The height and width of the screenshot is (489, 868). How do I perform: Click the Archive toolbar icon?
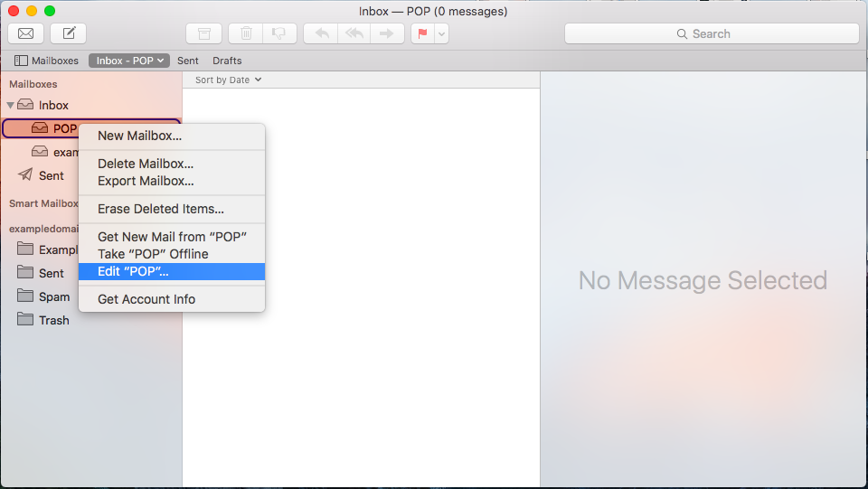pos(203,33)
